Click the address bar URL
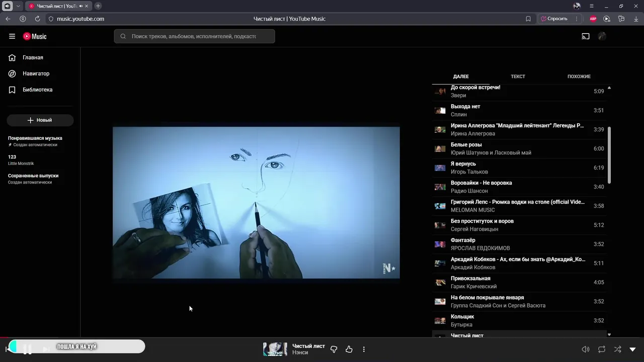The width and height of the screenshot is (644, 362). pyautogui.click(x=80, y=19)
